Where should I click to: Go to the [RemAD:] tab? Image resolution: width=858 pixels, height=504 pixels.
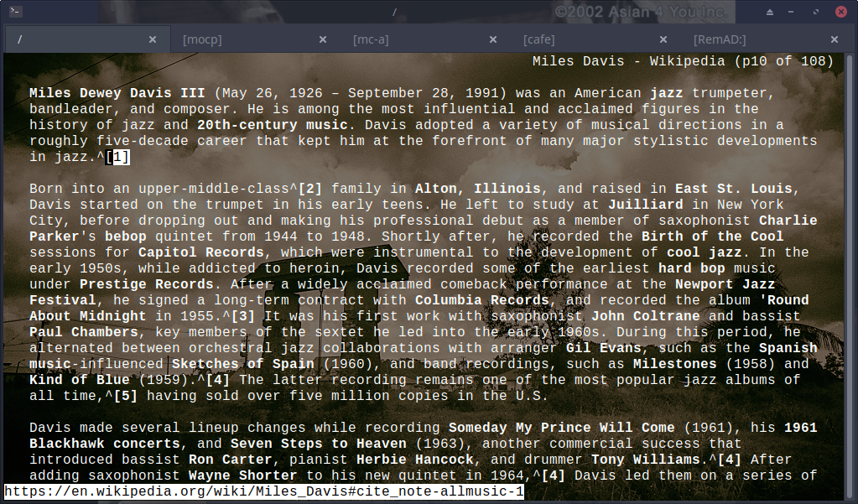[766, 39]
